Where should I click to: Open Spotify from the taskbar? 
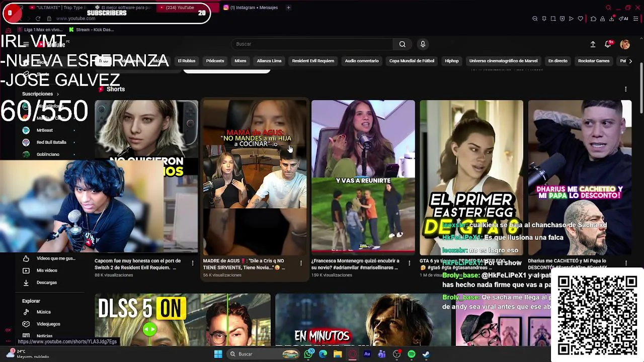click(x=412, y=354)
